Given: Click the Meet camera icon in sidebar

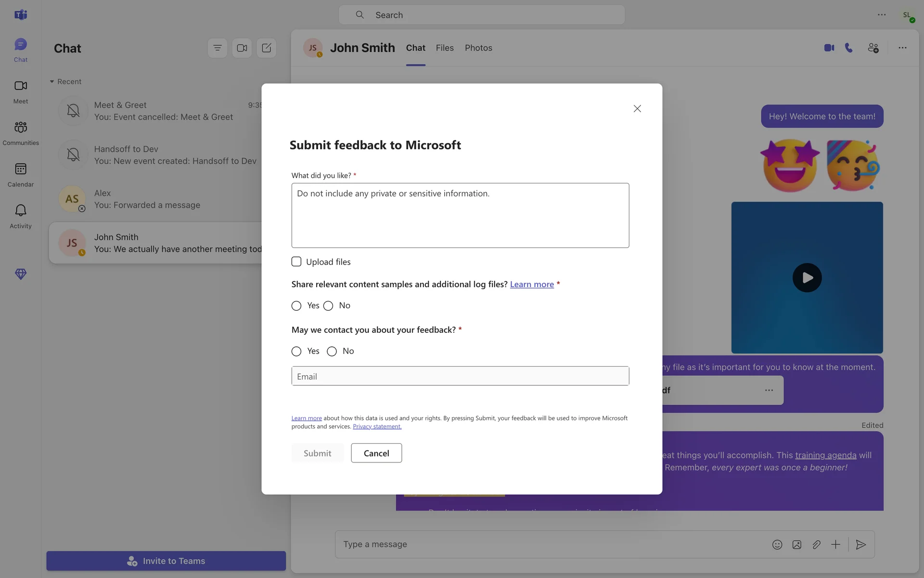Looking at the screenshot, I should point(20,86).
